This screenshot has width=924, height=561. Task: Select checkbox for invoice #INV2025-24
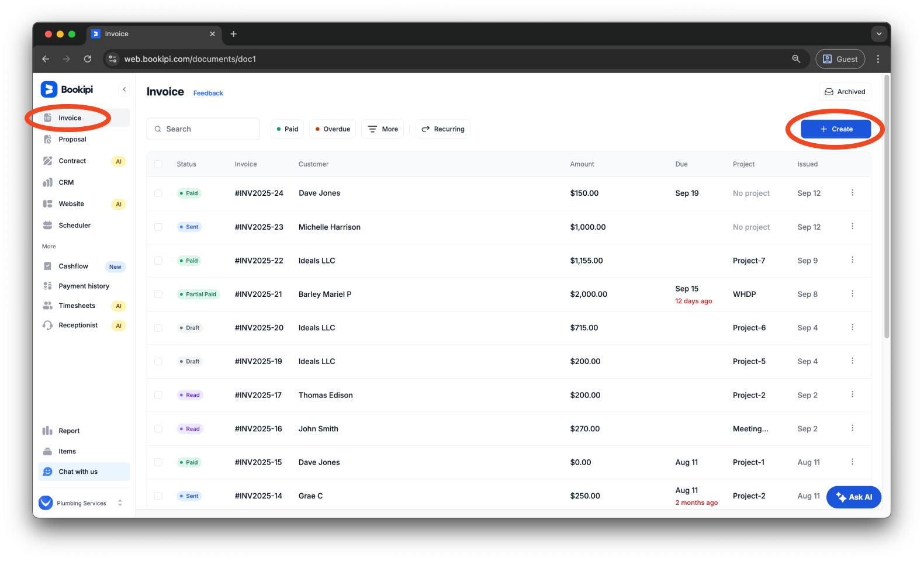click(x=158, y=193)
